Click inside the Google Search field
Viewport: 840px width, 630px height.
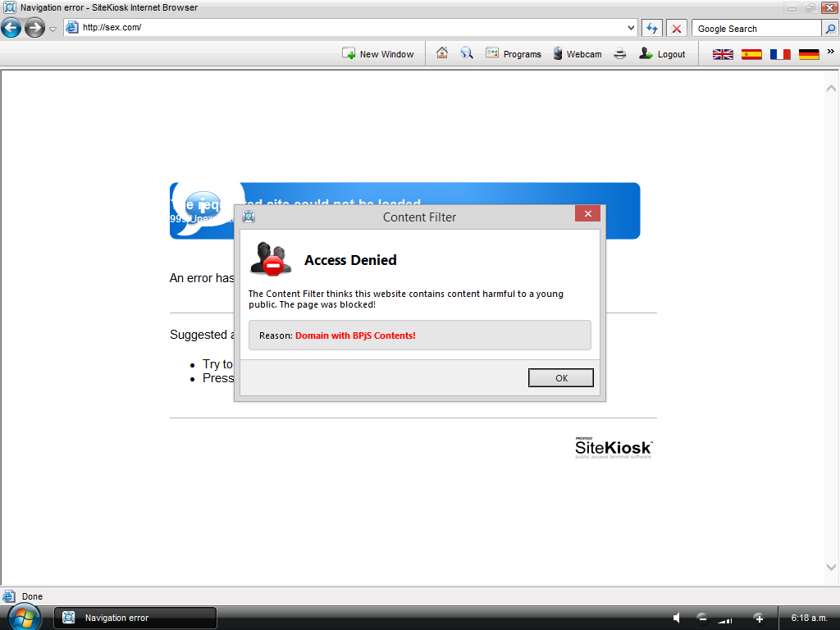point(756,29)
